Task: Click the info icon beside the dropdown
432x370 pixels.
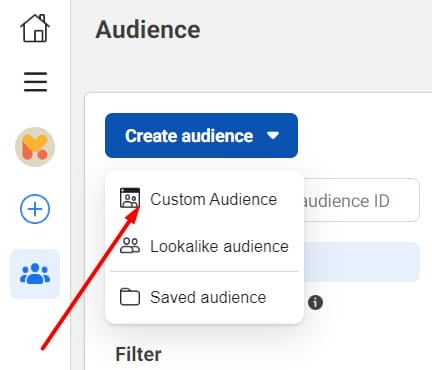Action: point(315,303)
